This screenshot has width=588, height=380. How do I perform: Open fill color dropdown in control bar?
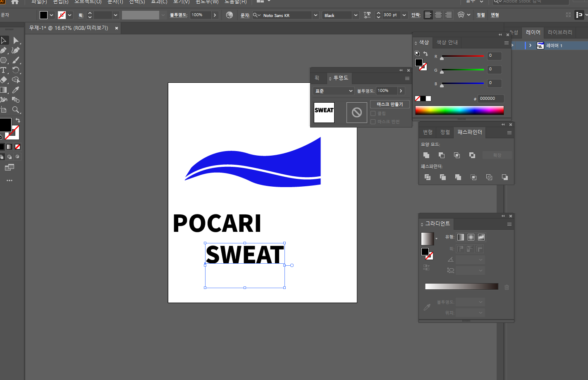[52, 15]
